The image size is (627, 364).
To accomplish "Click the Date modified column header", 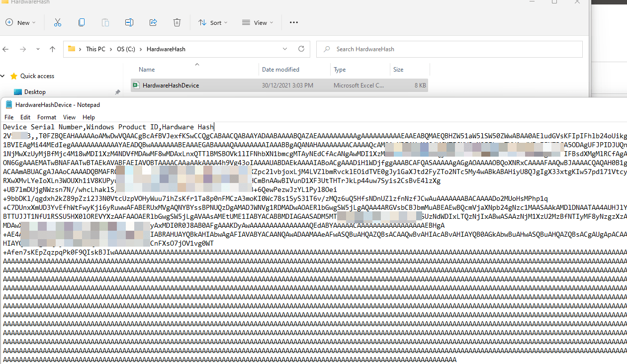I will coord(280,70).
